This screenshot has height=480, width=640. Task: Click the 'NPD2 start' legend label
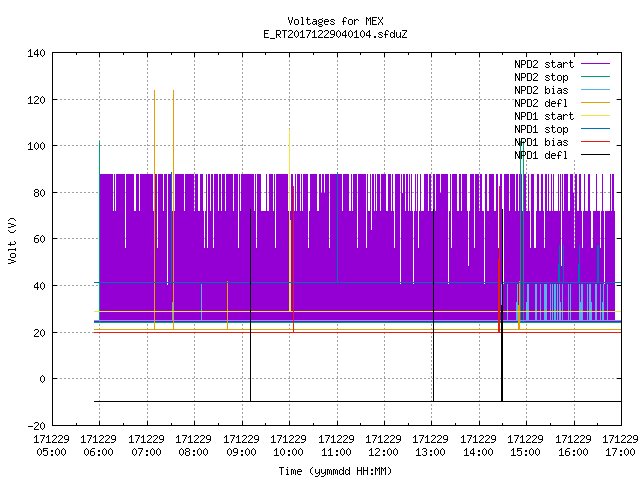coord(544,64)
